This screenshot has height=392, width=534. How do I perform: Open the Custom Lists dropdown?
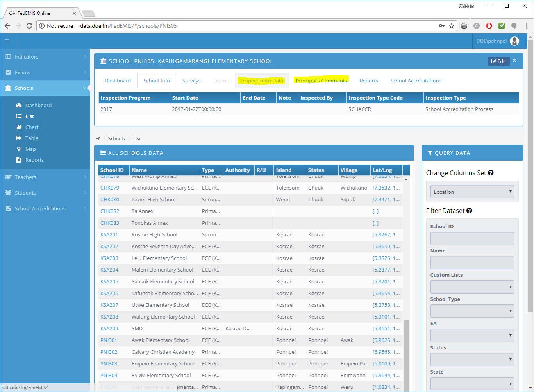pos(472,287)
